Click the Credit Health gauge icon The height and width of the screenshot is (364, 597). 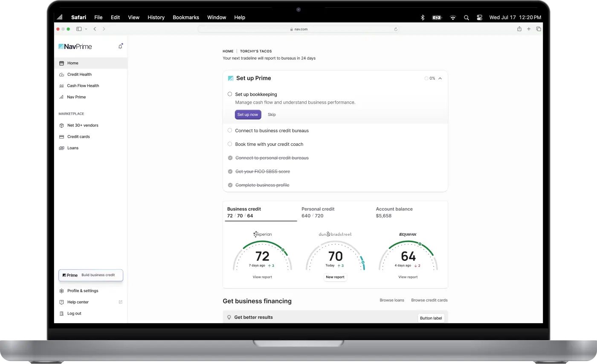tap(61, 75)
